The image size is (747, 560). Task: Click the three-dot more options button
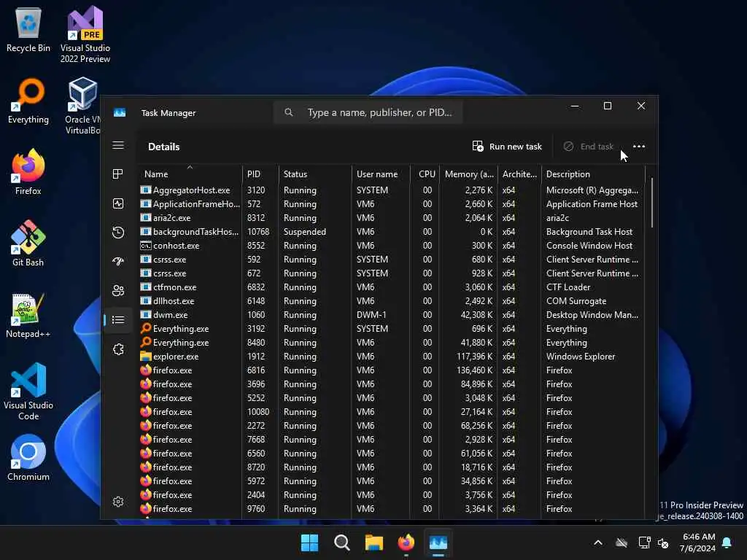639,147
